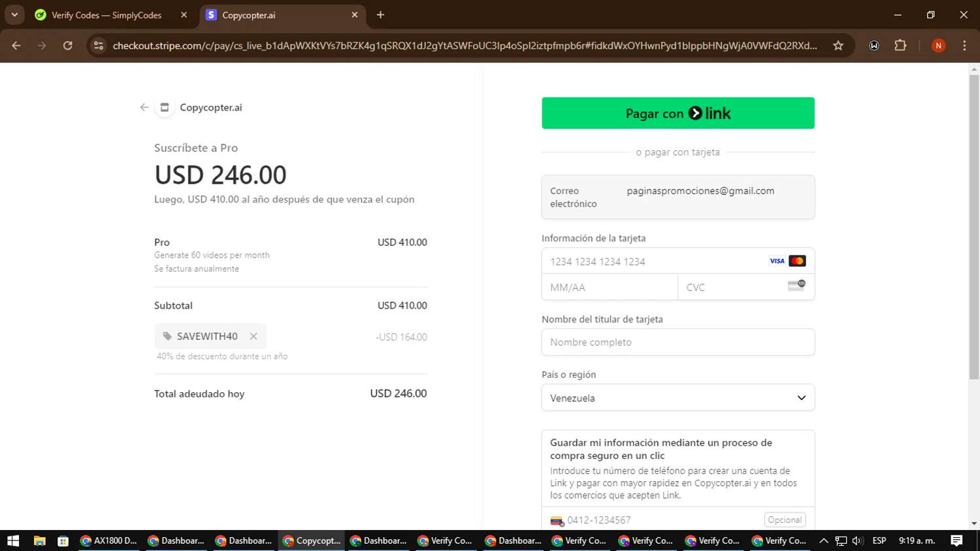Click the Visa card logo
Image resolution: width=980 pixels, height=551 pixels.
pyautogui.click(x=777, y=261)
